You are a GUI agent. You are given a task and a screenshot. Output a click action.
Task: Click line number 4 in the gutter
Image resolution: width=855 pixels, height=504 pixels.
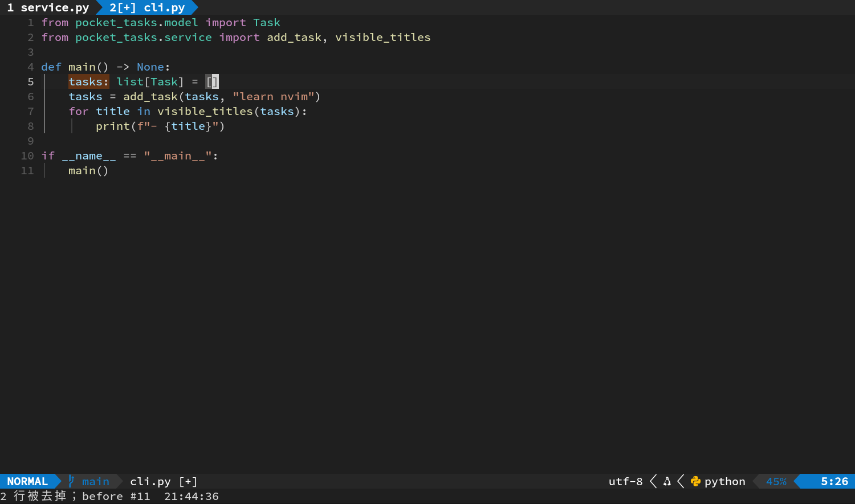(x=31, y=67)
